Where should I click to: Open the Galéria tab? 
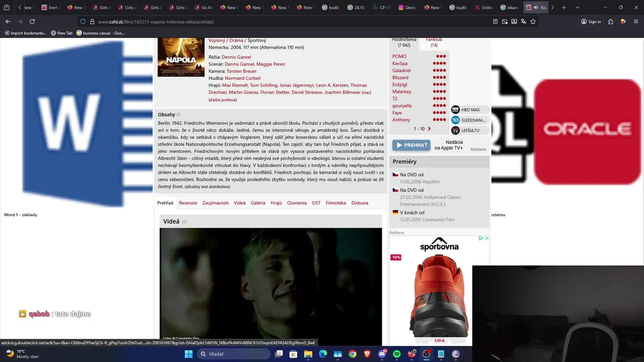(x=258, y=203)
